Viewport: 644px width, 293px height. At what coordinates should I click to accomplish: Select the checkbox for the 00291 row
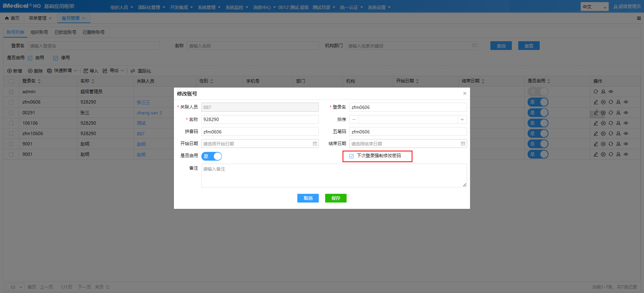11,113
